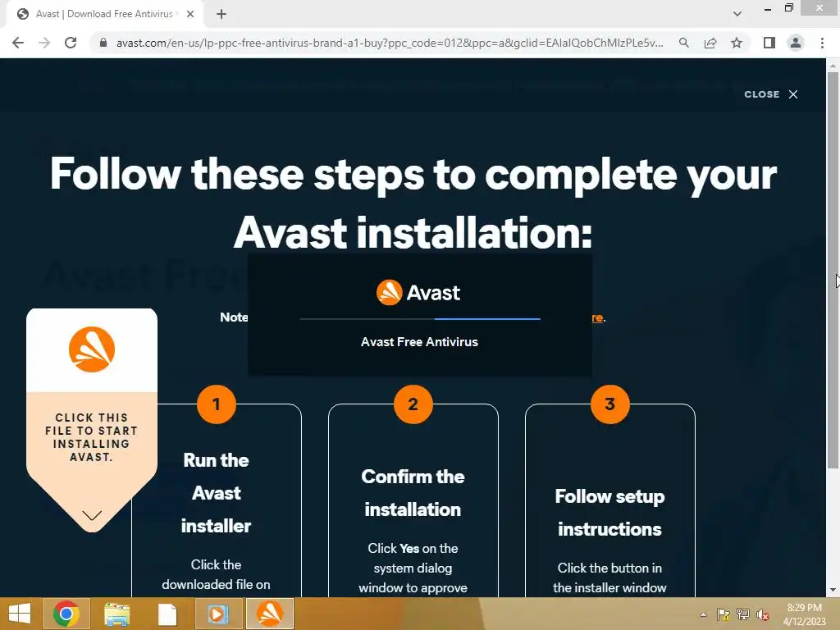
Task: Open the browser side panel icon
Action: click(x=769, y=43)
